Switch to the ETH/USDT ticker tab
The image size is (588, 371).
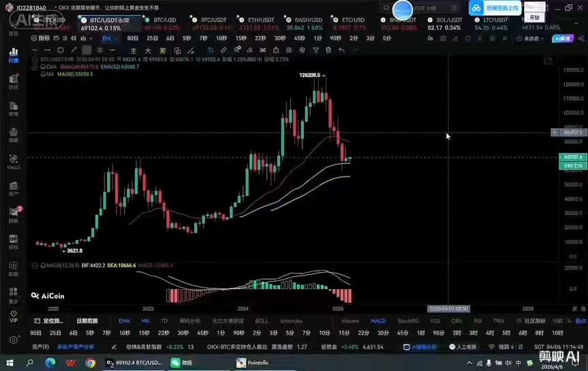click(x=258, y=23)
